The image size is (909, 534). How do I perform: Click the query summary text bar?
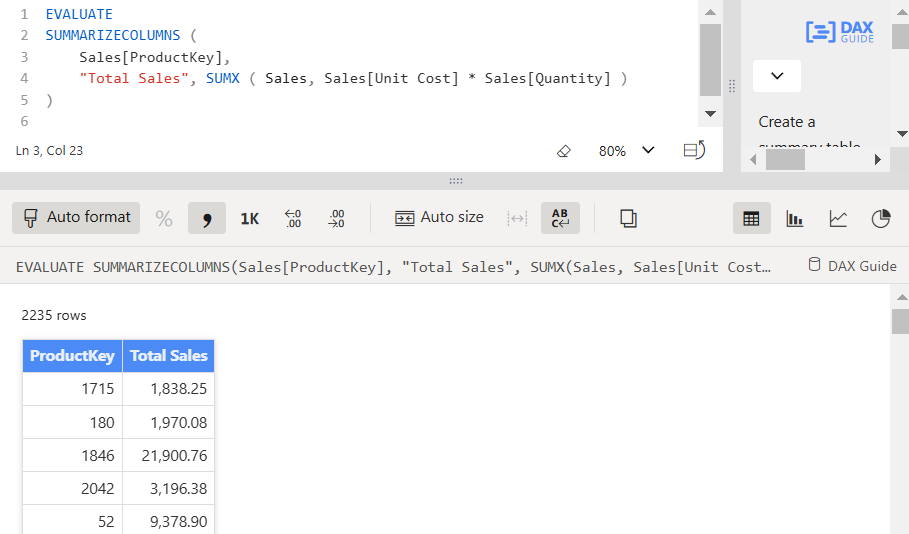pos(393,267)
